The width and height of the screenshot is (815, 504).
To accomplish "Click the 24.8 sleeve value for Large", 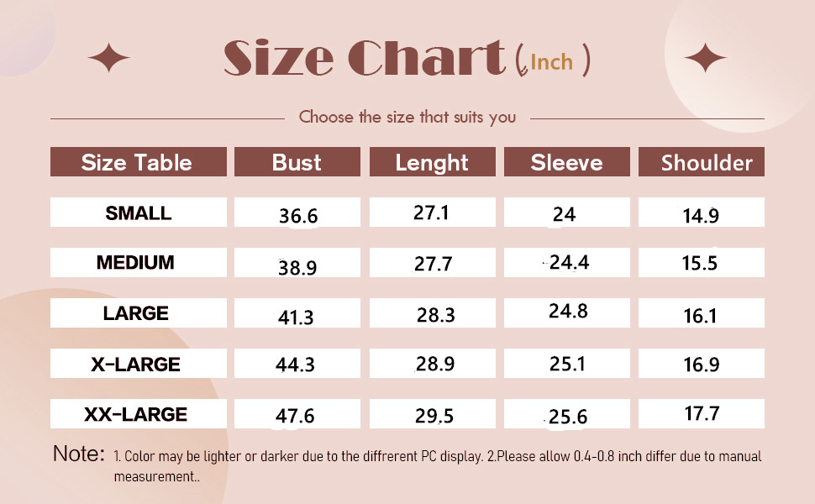I will pyautogui.click(x=568, y=312).
